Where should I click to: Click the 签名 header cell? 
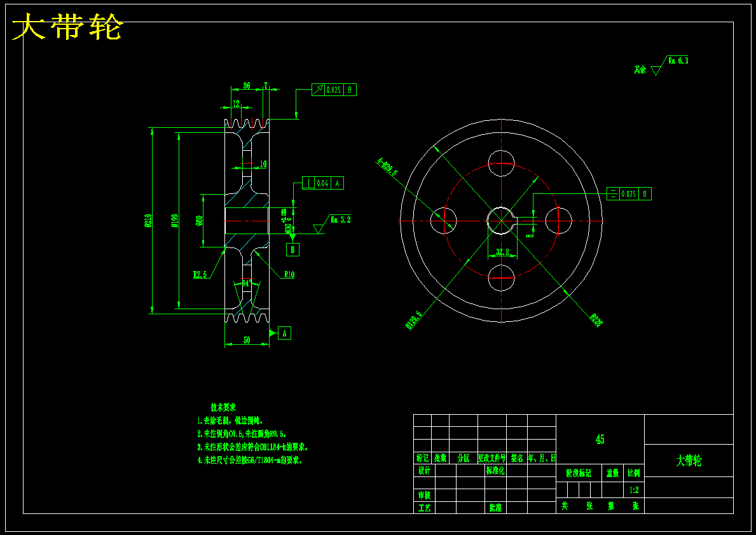coord(517,458)
